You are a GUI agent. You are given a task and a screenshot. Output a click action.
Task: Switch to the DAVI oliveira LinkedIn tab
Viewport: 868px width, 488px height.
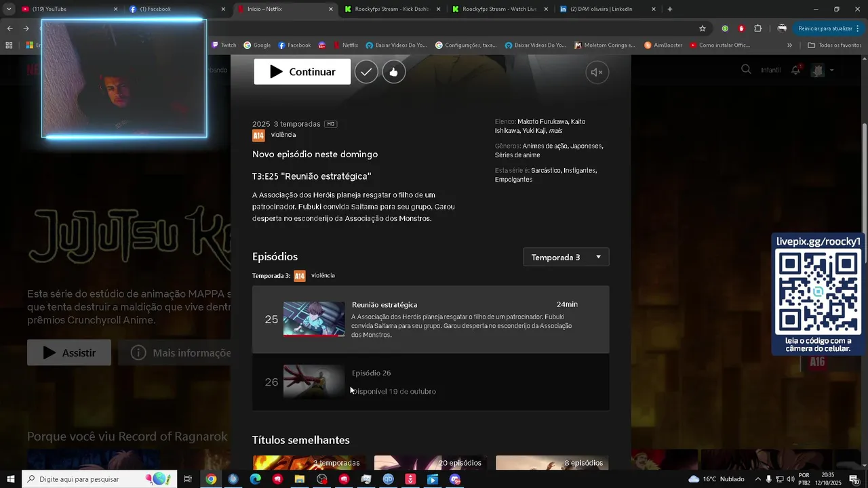click(x=609, y=9)
